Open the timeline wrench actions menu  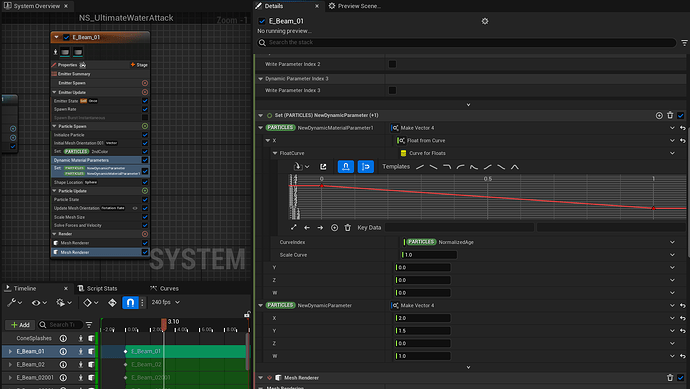tap(15, 302)
